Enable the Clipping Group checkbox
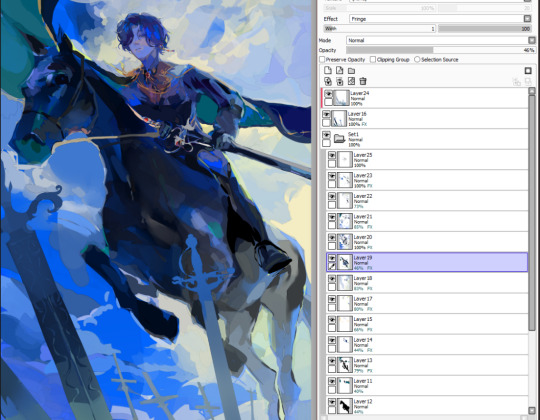 (x=373, y=60)
